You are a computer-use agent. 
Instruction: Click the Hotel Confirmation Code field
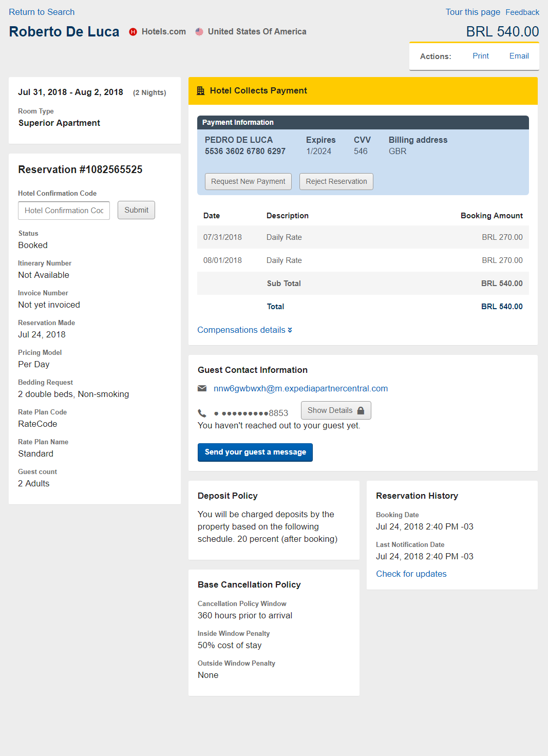click(64, 211)
